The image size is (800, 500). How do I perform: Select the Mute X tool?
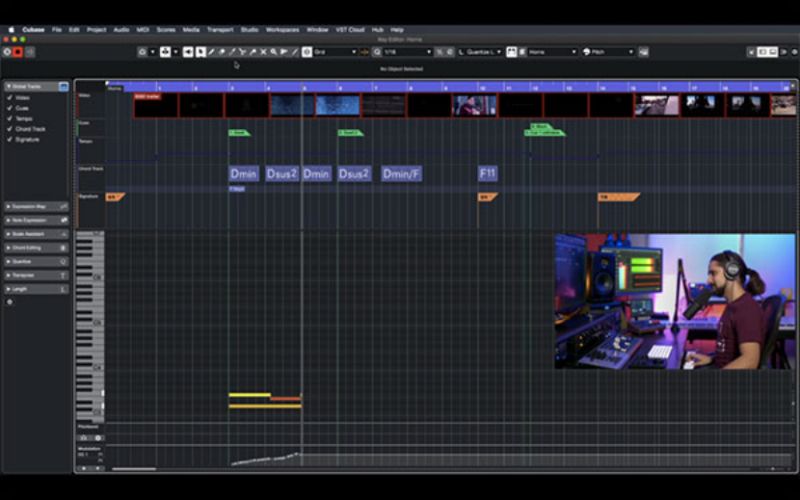tap(263, 51)
